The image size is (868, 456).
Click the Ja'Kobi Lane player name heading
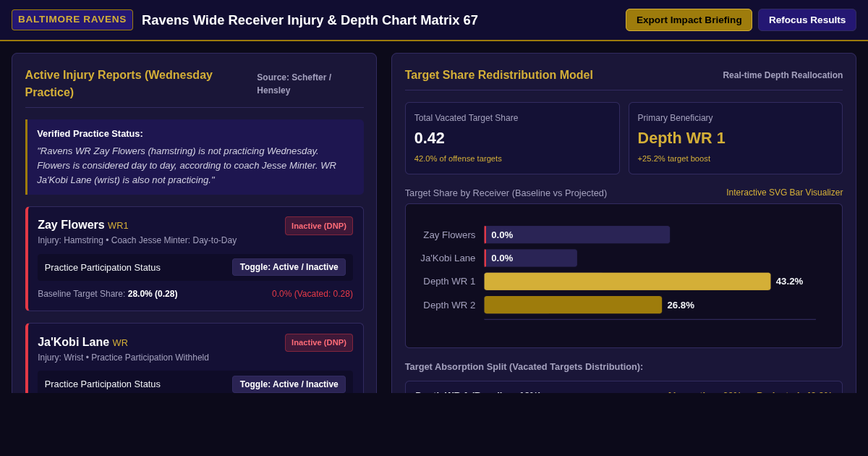[73, 342]
